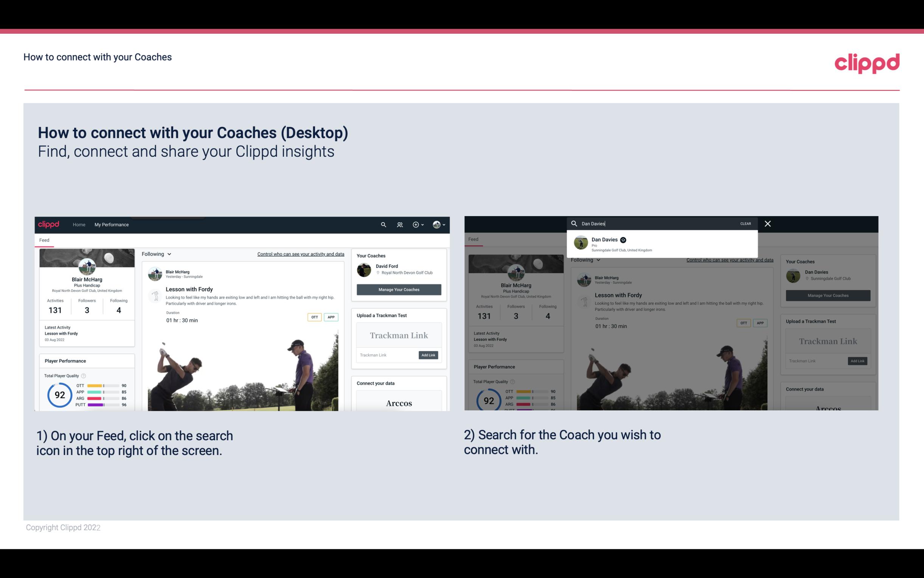Click the APP stat indicator icon
This screenshot has width=924, height=578.
[x=105, y=392]
